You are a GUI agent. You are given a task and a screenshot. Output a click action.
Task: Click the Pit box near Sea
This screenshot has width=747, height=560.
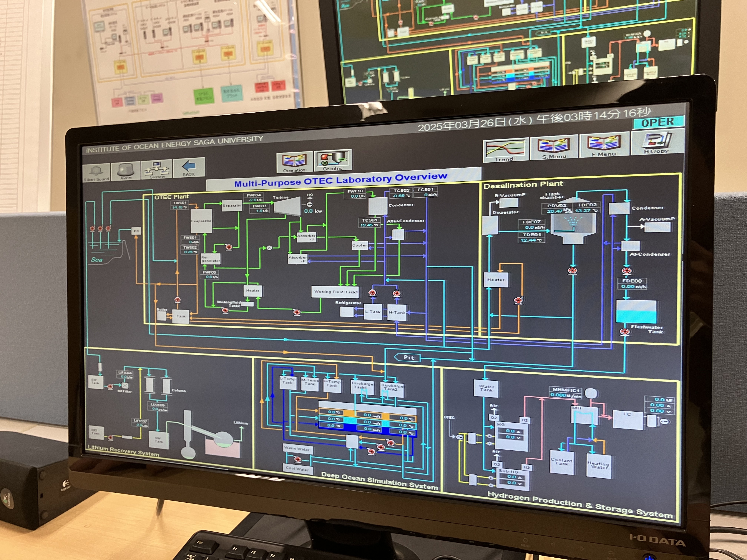click(x=136, y=231)
